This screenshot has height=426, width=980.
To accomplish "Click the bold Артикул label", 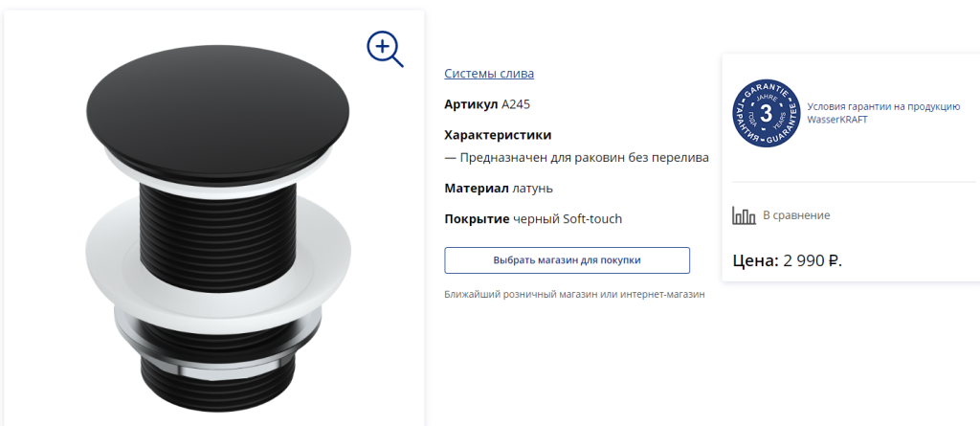I will click(471, 104).
